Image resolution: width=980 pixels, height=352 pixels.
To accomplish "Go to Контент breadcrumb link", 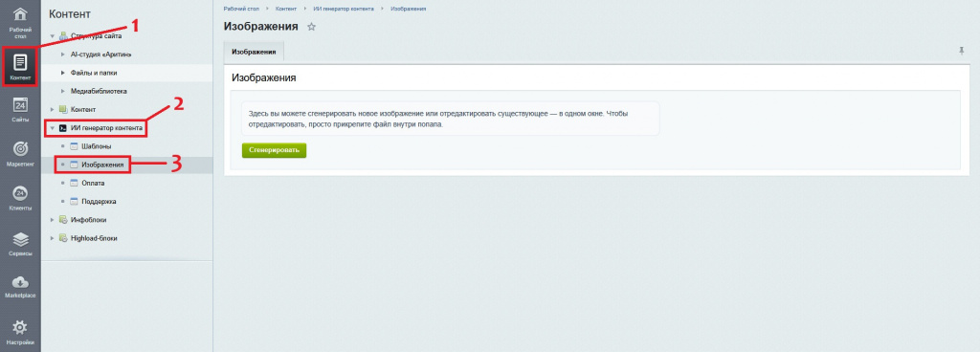I will point(285,9).
